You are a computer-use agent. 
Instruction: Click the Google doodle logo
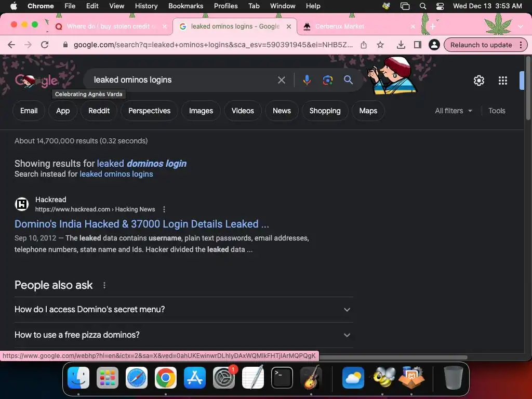[37, 81]
